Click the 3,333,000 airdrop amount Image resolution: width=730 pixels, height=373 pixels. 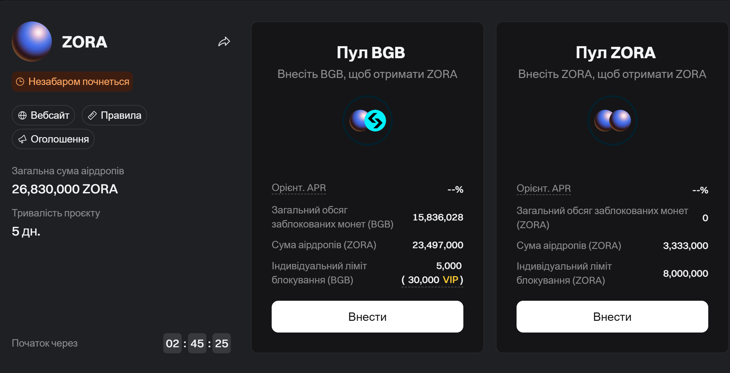click(685, 245)
